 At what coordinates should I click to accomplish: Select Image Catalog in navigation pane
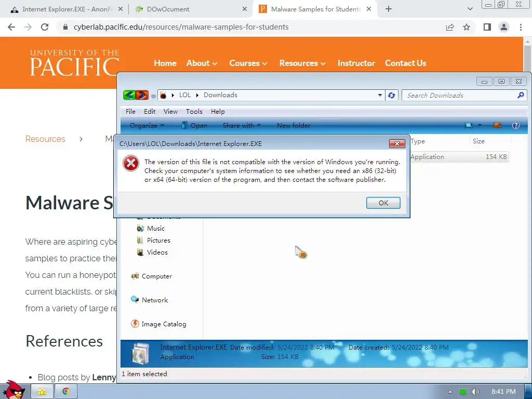tap(158, 324)
